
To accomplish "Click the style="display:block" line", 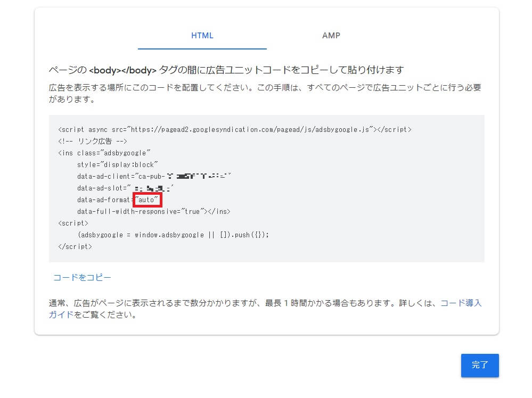I will (x=117, y=165).
